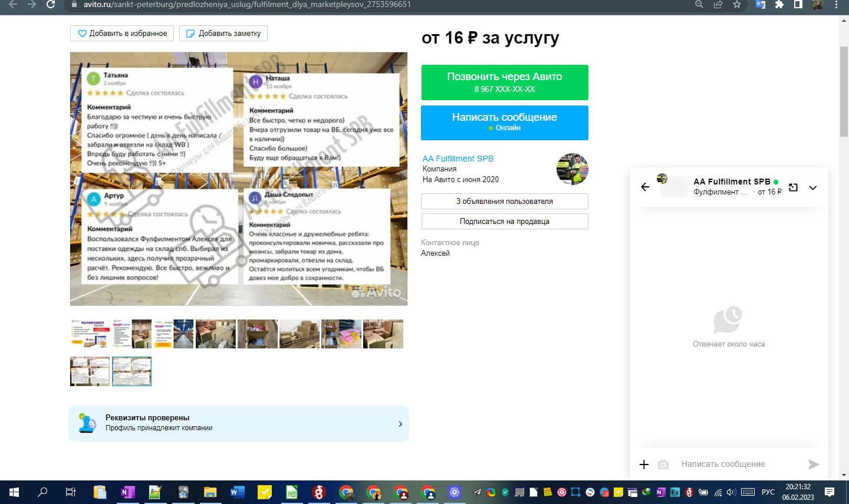Select third thumbnail with warehouse aisle
This screenshot has width=849, height=504.
(x=174, y=334)
